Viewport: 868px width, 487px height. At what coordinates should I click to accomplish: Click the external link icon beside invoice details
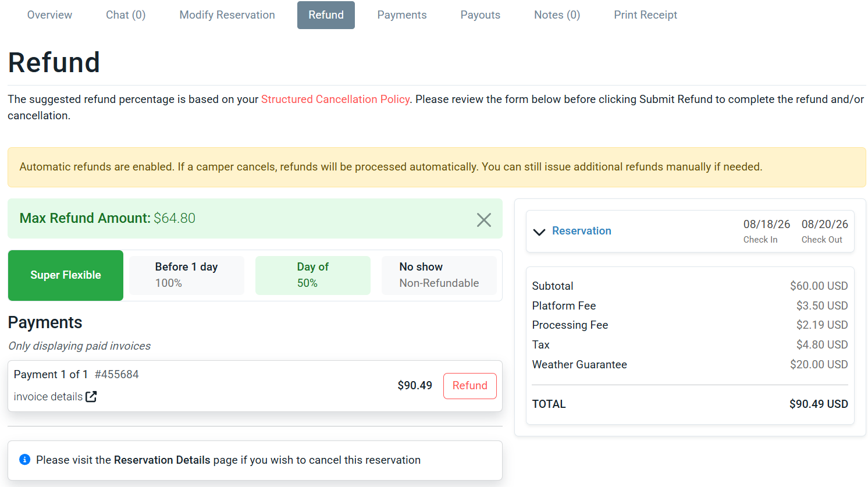point(91,397)
